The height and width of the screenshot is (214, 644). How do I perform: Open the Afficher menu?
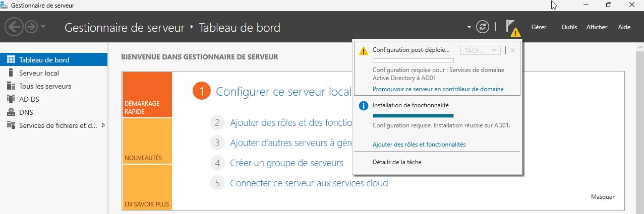[x=597, y=27]
